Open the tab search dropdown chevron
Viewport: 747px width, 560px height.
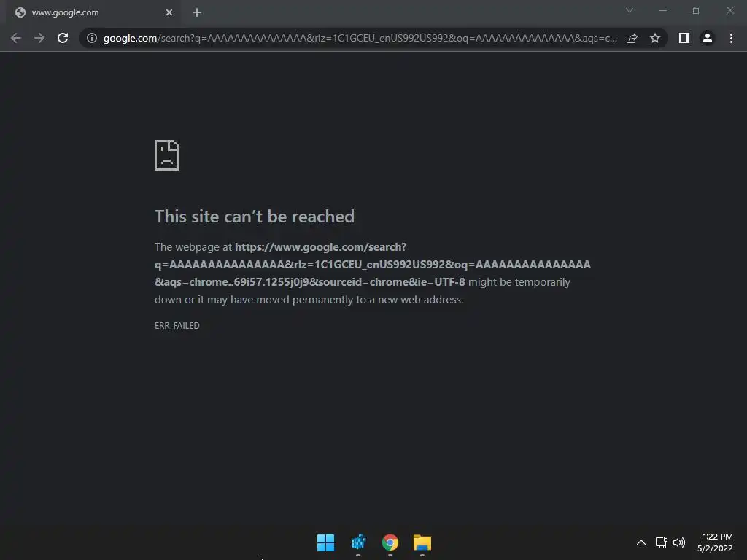pyautogui.click(x=630, y=10)
